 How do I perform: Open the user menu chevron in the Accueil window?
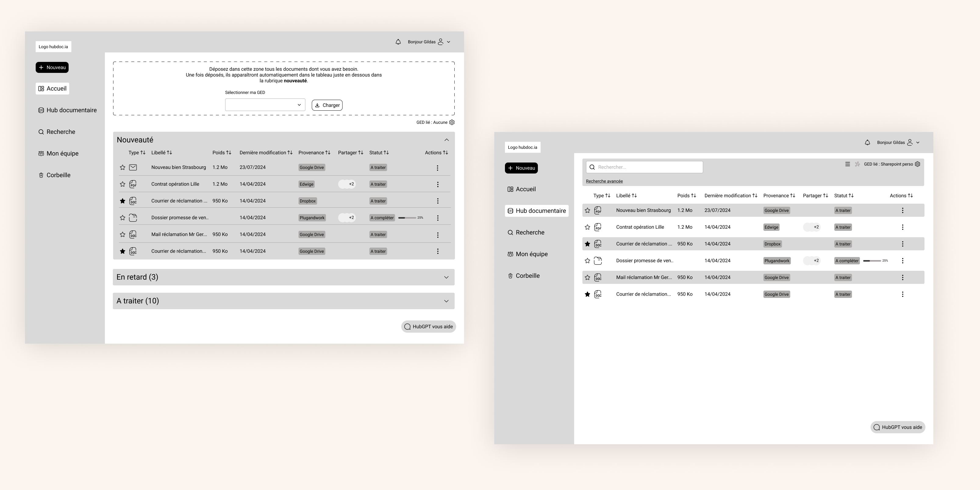[449, 42]
